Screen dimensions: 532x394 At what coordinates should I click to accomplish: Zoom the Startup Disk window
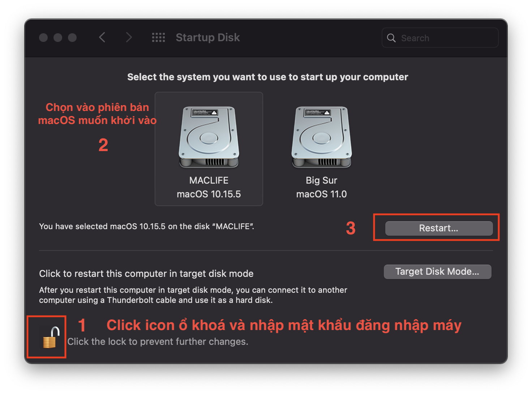(72, 38)
